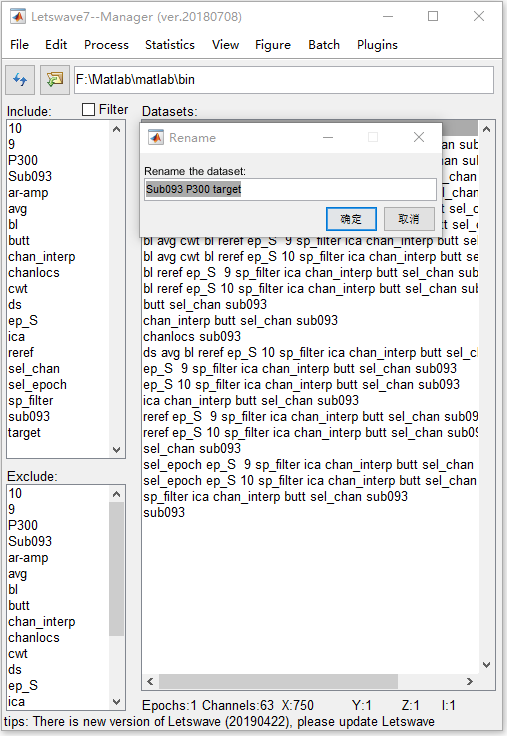Screen dimensions: 507x736
Task: Select 'ica' in Include list
Action: (x=16, y=337)
